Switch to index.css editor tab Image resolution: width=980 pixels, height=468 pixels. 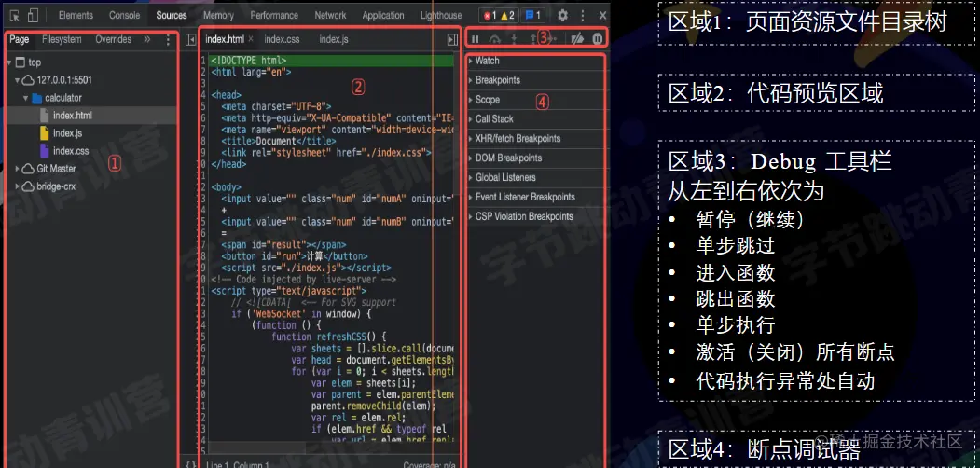click(282, 39)
